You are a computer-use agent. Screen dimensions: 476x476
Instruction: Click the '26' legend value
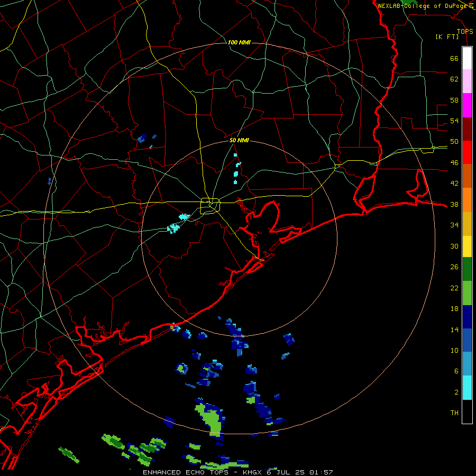(x=454, y=267)
